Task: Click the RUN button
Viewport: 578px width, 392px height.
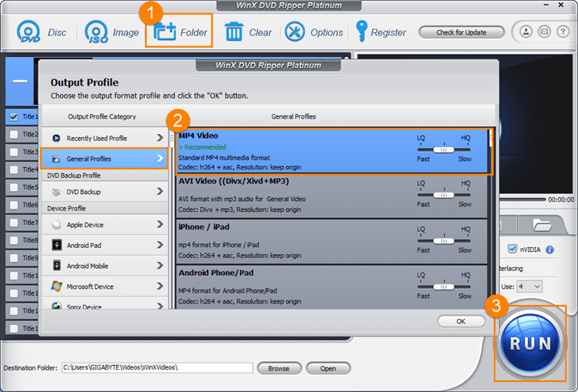Action: 530,343
